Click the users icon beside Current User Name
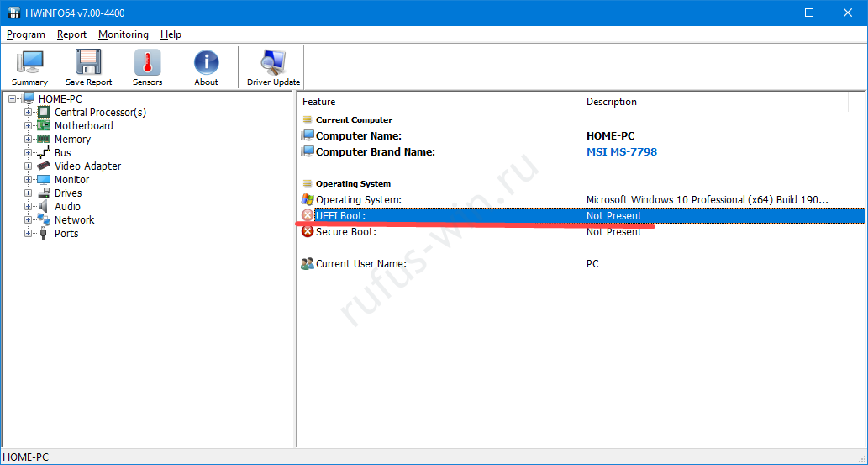 [x=308, y=263]
